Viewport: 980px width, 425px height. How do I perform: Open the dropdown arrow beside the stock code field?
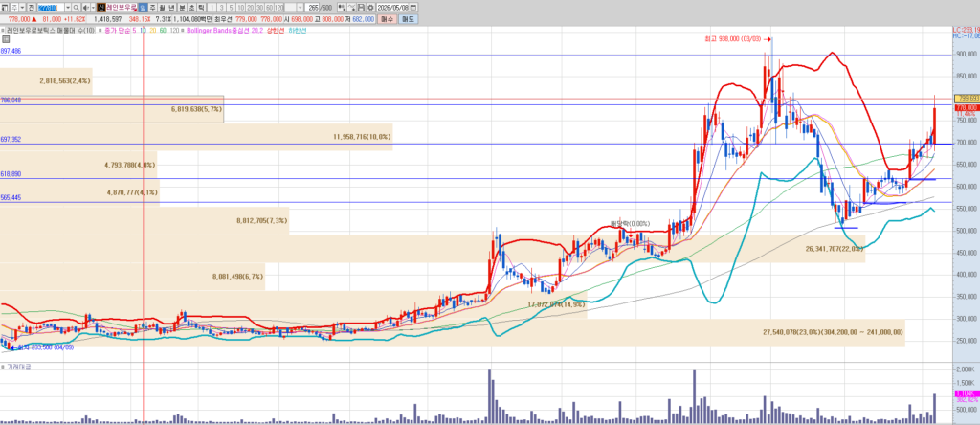pos(68,8)
